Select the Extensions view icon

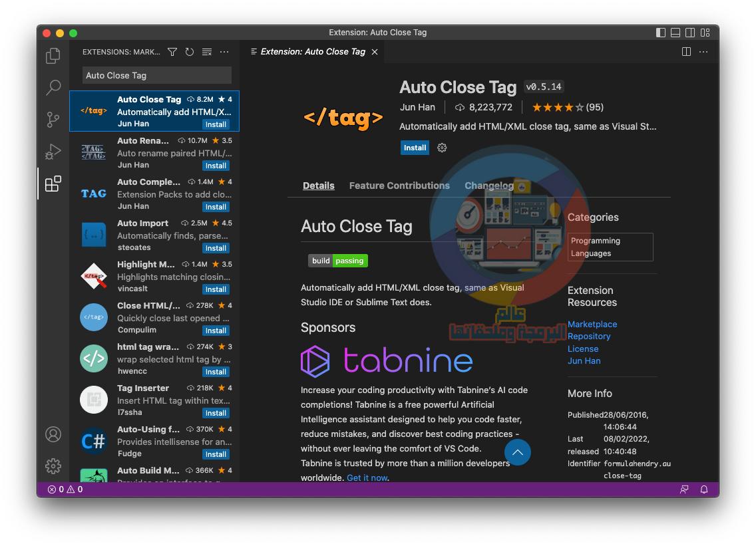coord(53,184)
